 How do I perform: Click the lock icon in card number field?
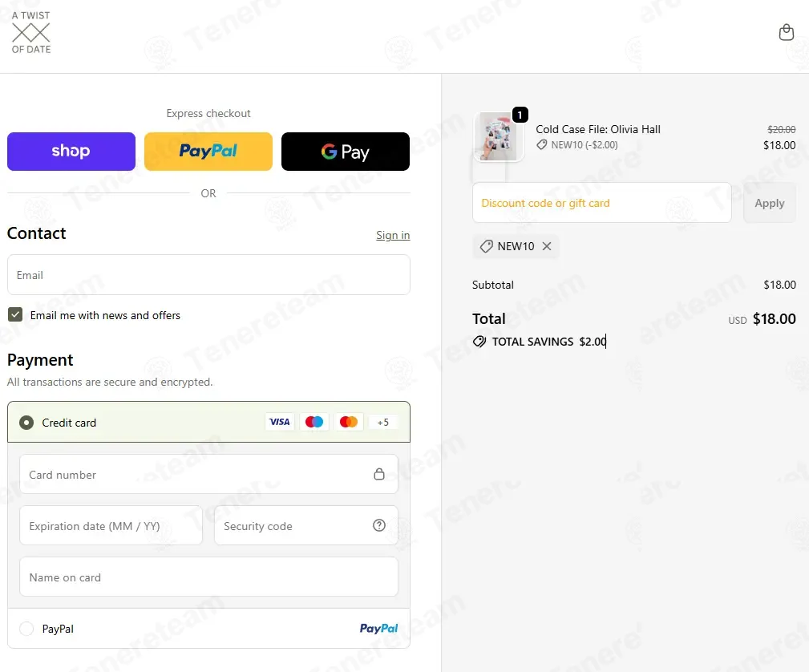click(379, 474)
